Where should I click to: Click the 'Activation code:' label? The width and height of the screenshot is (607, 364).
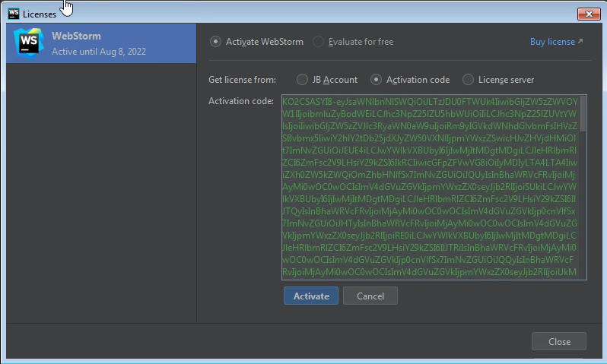[241, 101]
